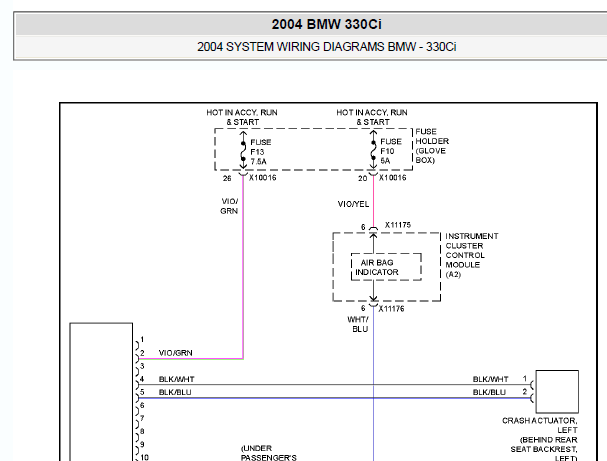Click the right "BLK/BLU" label near crash actuator
607x461 pixels.
tap(489, 392)
